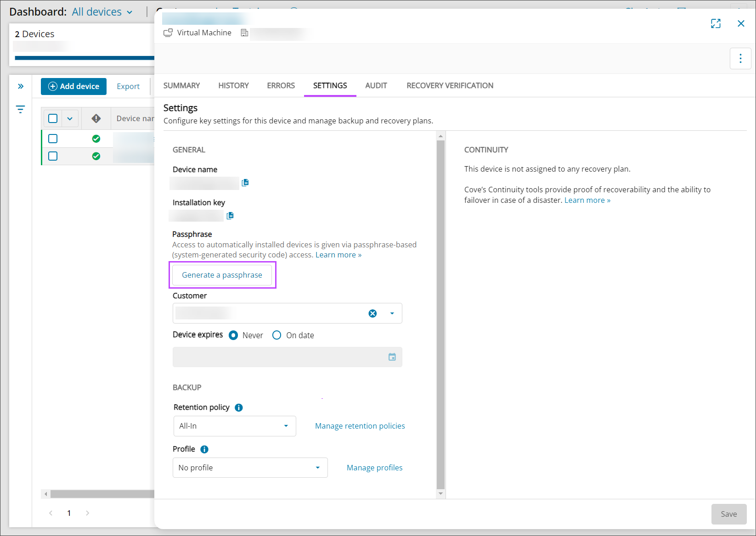Clear the selected Customer value

pyautogui.click(x=372, y=313)
